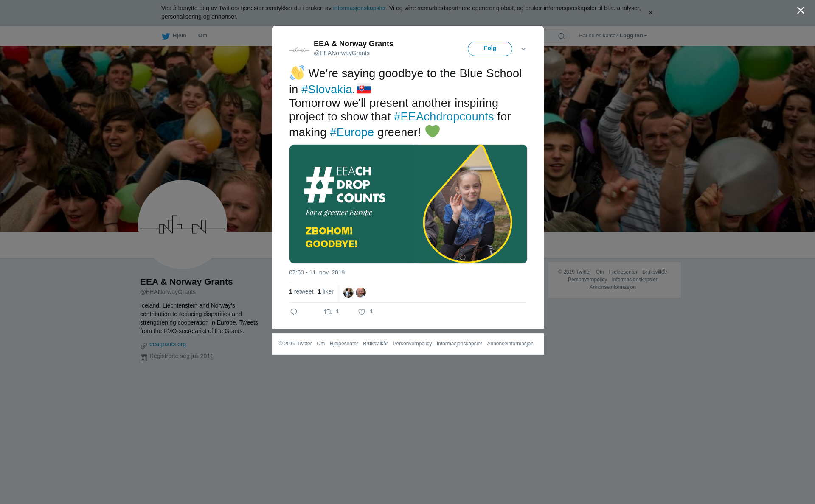Open Twitter home via bird icon
The width and height of the screenshot is (815, 504).
click(166, 36)
